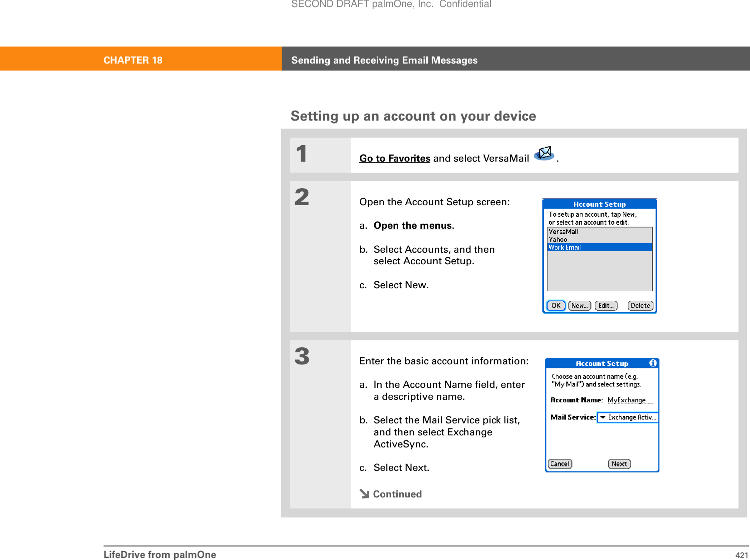
Task: Open the Go to Favorites link
Action: (395, 158)
